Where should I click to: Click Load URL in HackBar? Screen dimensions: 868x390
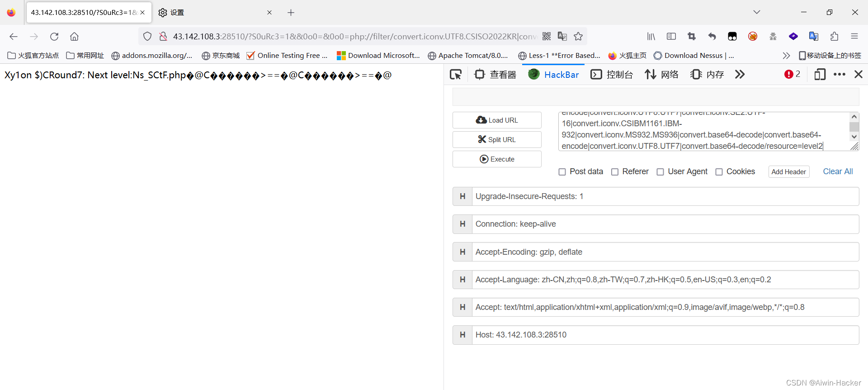pos(497,120)
